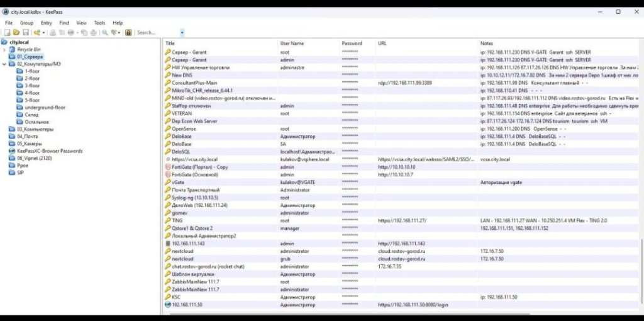Open the Tools menu
The width and height of the screenshot is (644, 321).
coord(99,23)
